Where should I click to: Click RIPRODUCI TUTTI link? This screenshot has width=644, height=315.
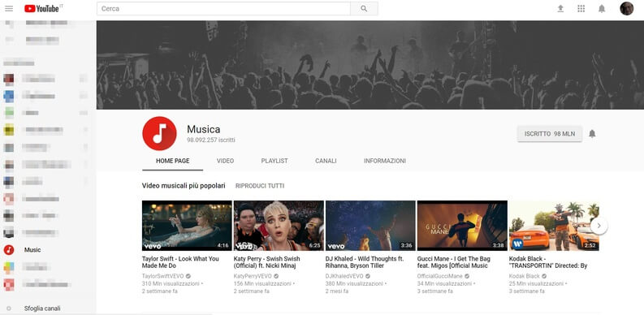click(x=260, y=186)
